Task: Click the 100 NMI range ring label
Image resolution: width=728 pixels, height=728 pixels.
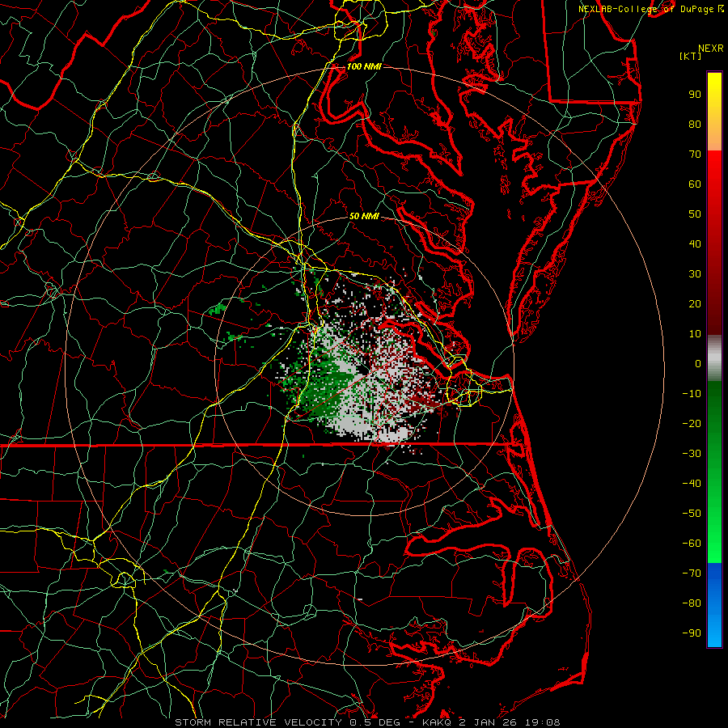Action: (364, 66)
